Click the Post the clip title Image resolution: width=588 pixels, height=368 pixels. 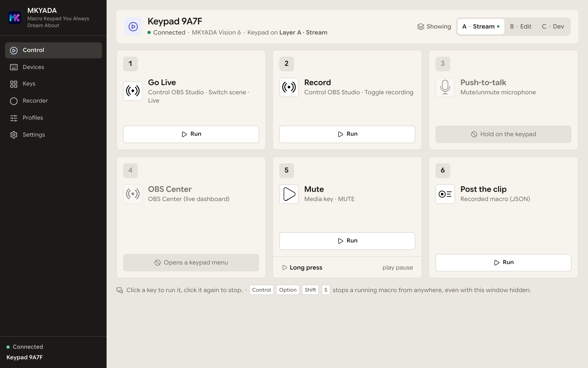pos(483,189)
